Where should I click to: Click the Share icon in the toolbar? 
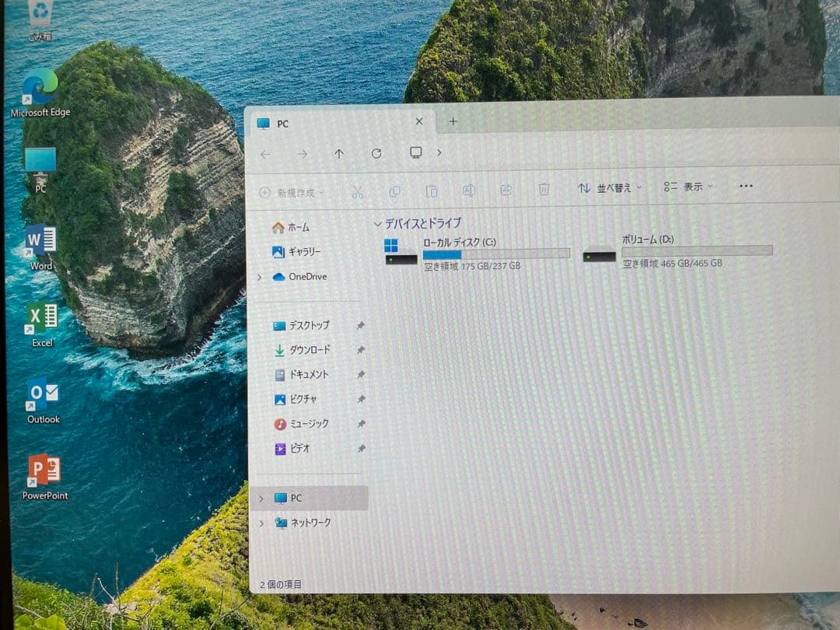click(506, 191)
